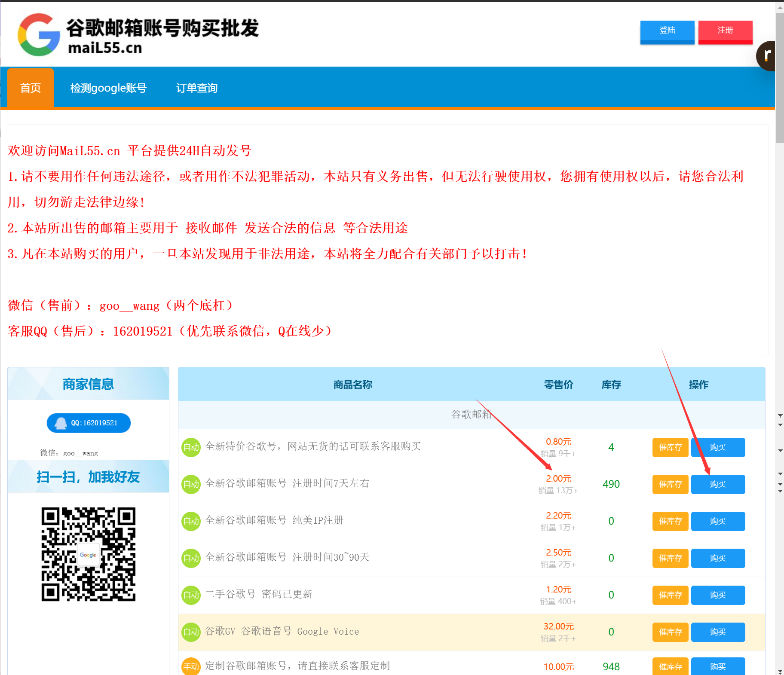Click 购买 for 全新特价谷歌号 at 0.80元
784x675 pixels.
718,447
